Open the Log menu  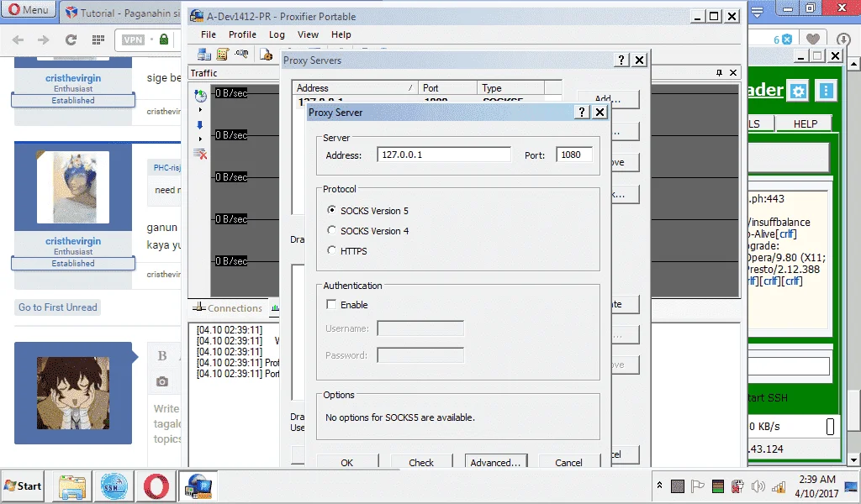(277, 34)
